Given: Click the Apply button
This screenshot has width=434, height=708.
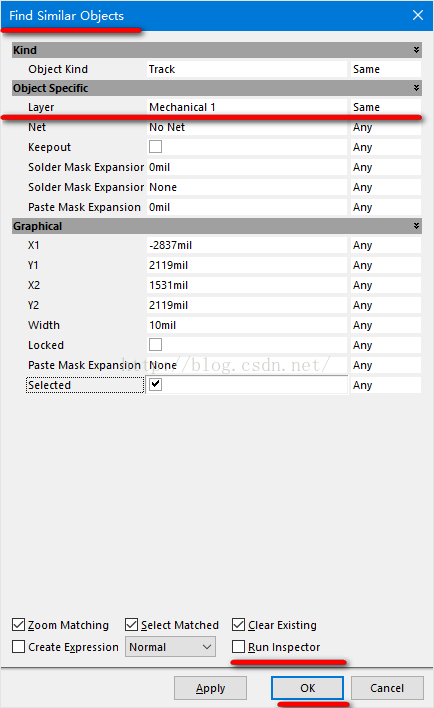Looking at the screenshot, I should (x=210, y=688).
